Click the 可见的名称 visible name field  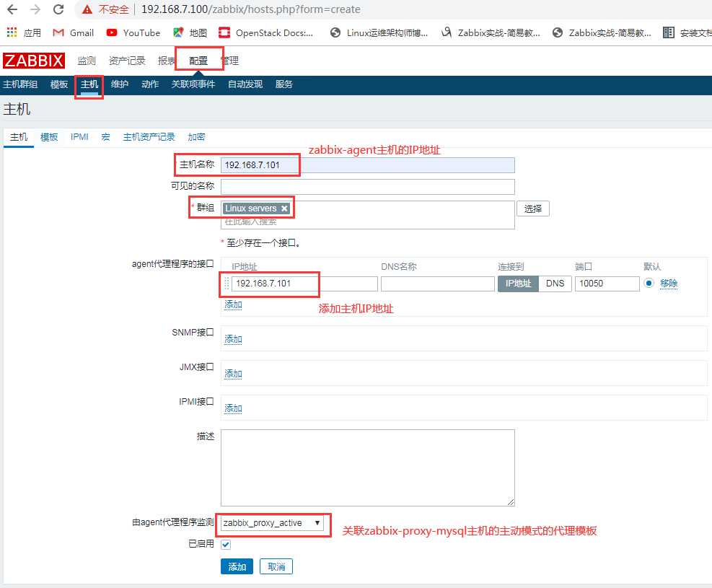point(368,187)
